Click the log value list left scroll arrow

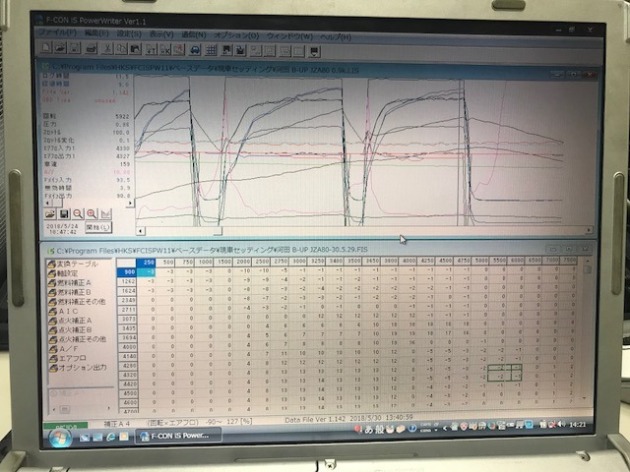[47, 203]
